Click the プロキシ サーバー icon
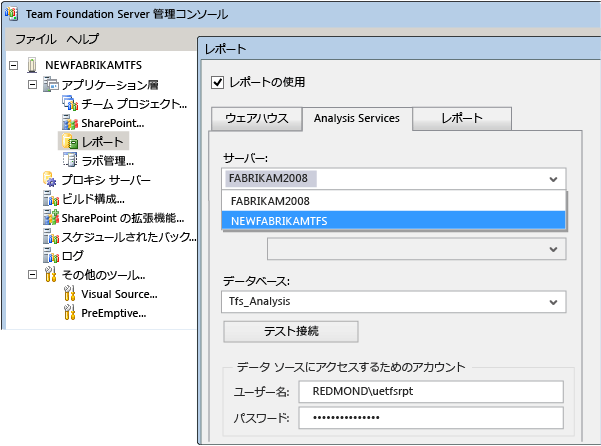601x446 pixels. tap(50, 179)
